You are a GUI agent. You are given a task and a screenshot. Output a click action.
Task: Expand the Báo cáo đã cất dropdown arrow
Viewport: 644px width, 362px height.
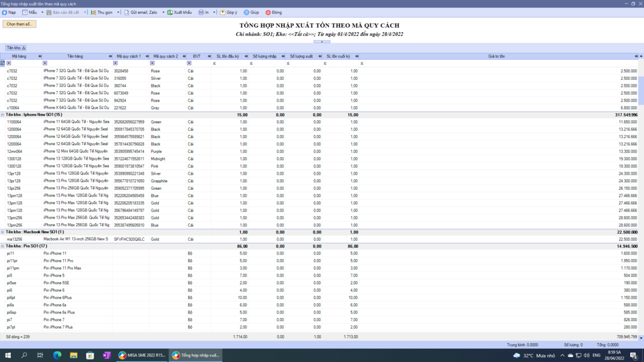tap(85, 13)
